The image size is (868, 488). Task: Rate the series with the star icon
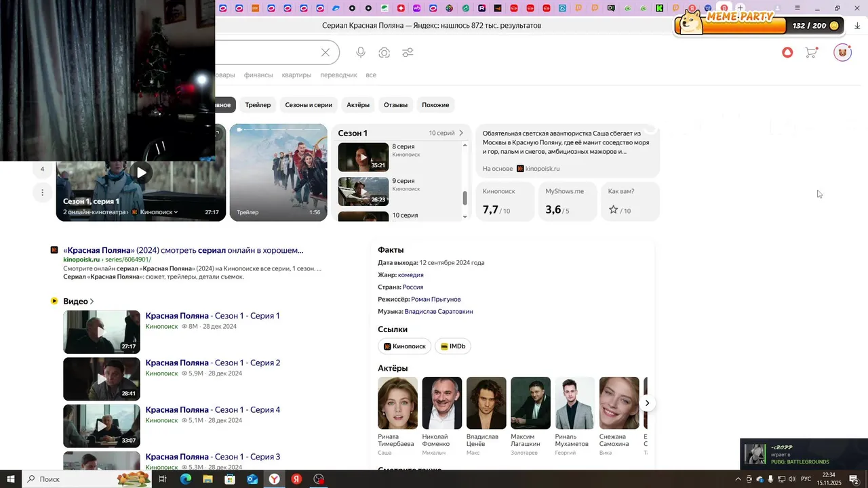(x=614, y=210)
